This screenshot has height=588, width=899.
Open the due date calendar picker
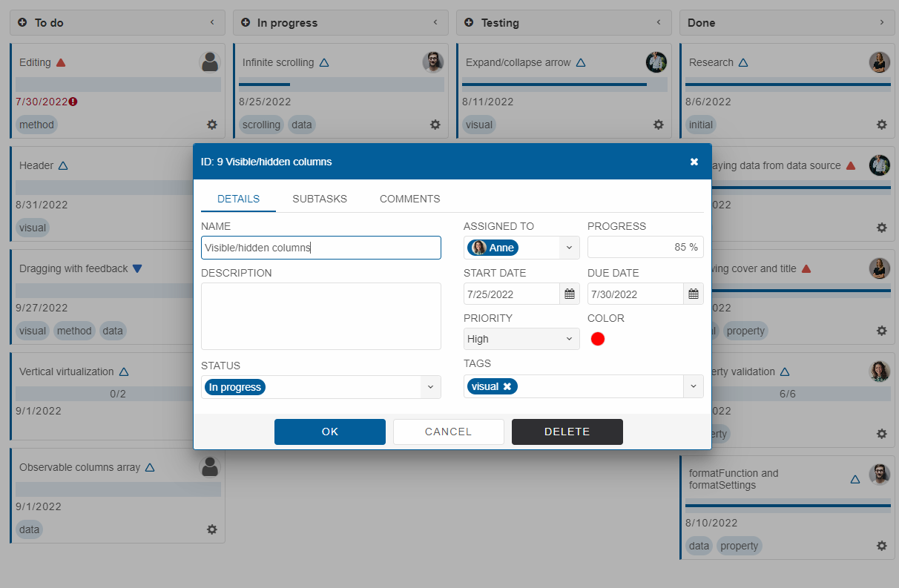point(693,294)
